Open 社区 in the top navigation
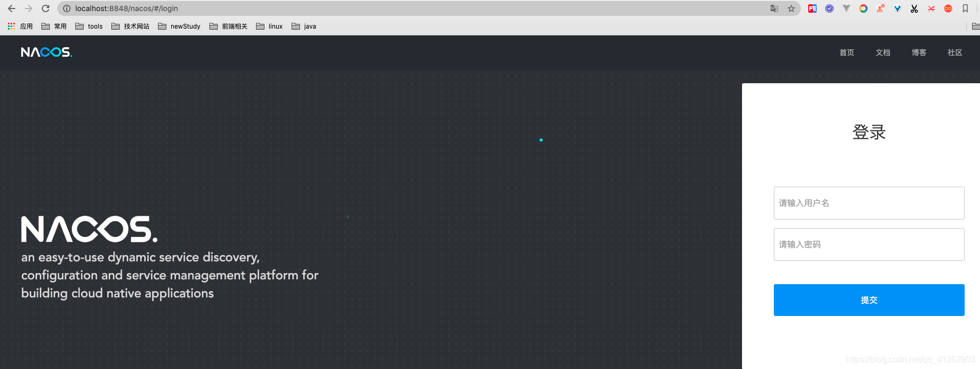Image resolution: width=980 pixels, height=369 pixels. tap(955, 52)
